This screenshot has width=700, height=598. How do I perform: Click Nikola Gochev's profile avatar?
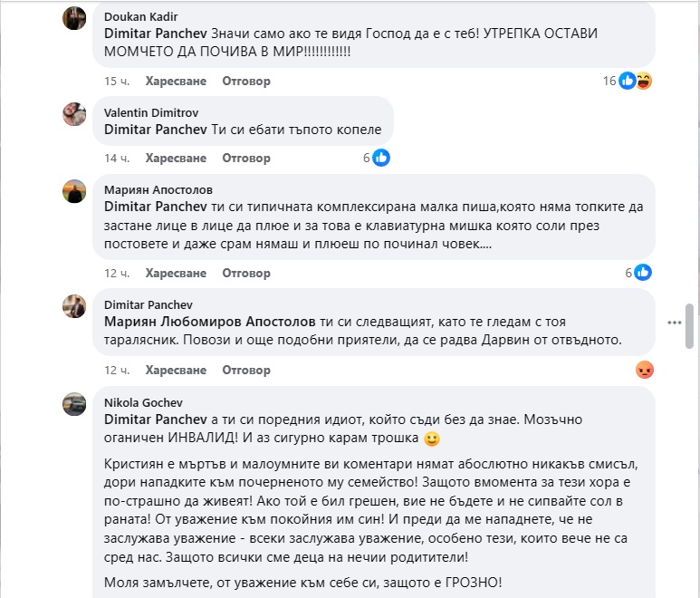point(74,404)
